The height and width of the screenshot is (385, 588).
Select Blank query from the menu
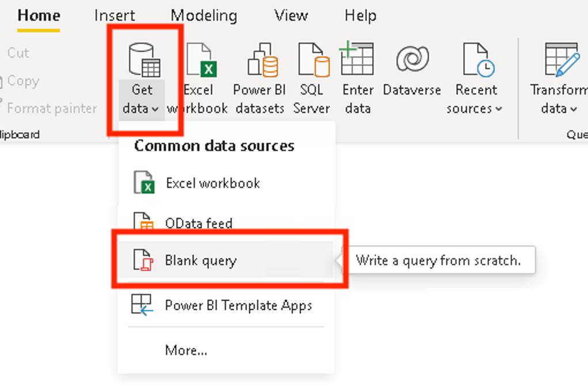tap(199, 260)
